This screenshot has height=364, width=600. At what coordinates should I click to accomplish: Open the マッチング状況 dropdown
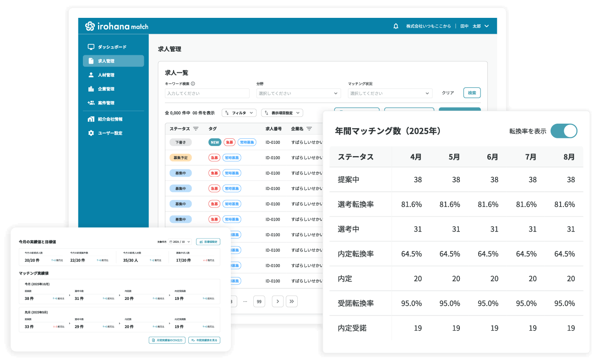(x=390, y=93)
